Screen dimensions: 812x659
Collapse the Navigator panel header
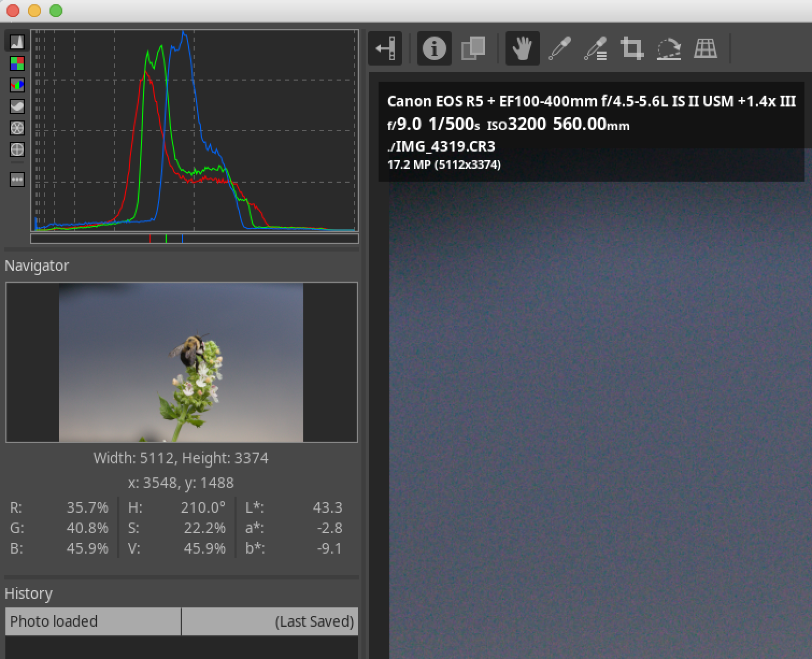[x=37, y=266]
